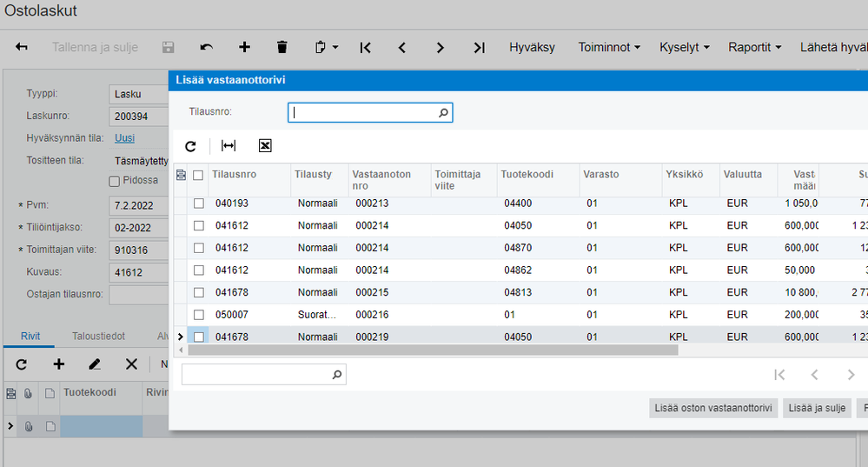The width and height of the screenshot is (868, 467).
Task: Undo changes with the undo arrow icon
Action: coord(207,47)
